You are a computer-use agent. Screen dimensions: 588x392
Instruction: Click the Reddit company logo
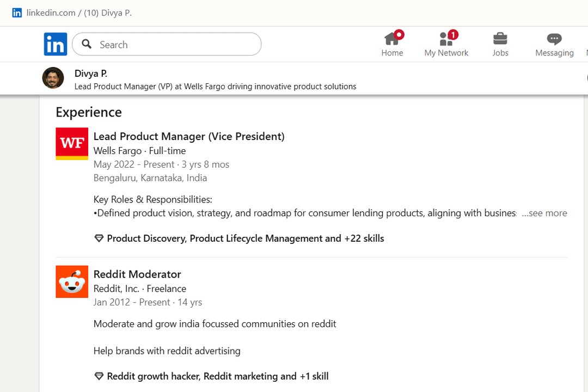(72, 281)
